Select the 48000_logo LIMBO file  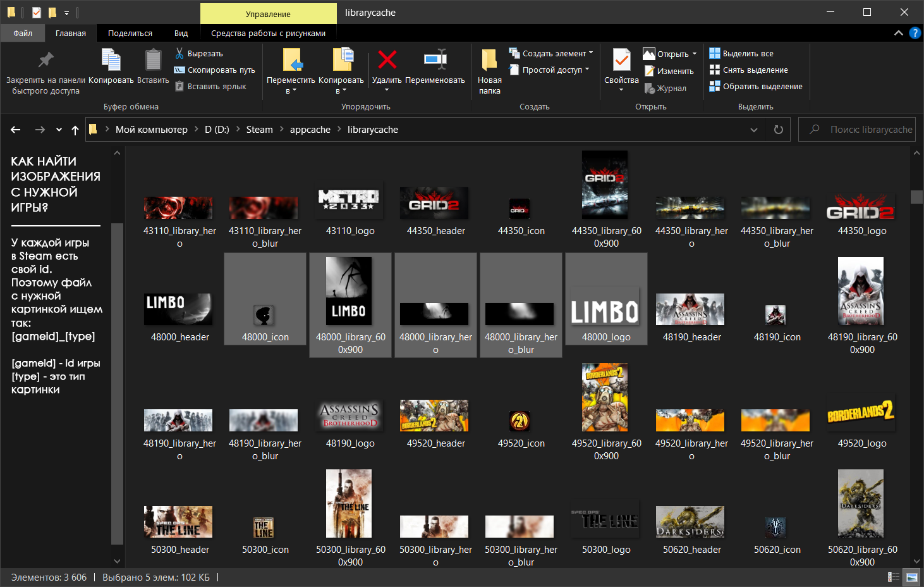coord(606,299)
